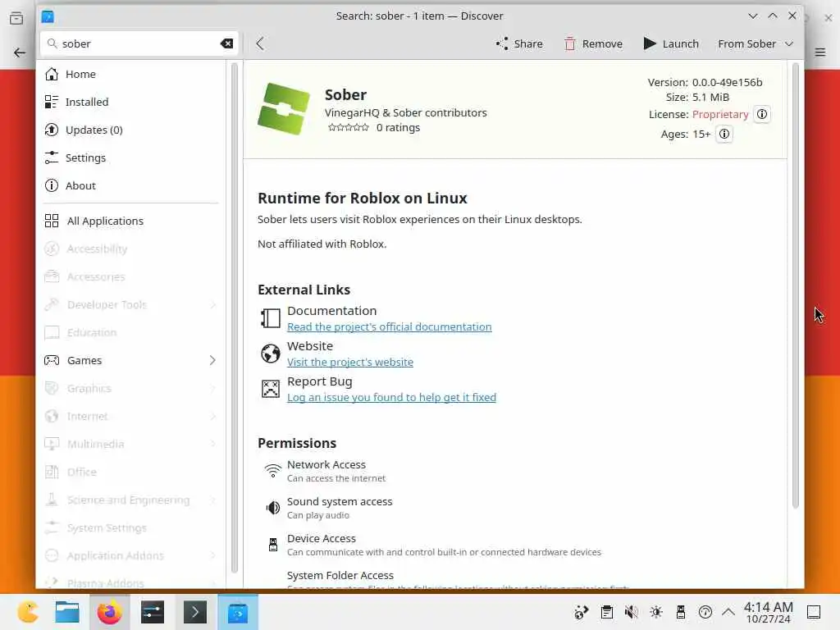Expand the Graphics category arrow

[x=212, y=388]
